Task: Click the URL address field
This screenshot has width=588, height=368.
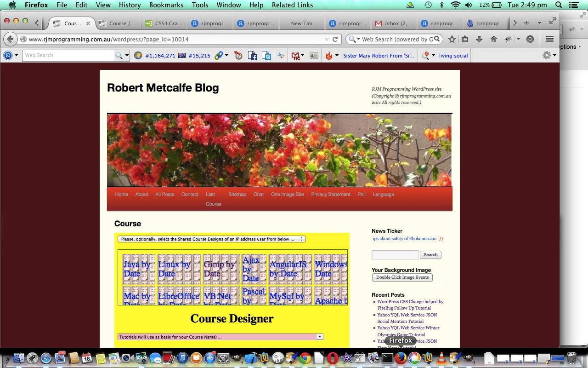Action: coord(175,39)
